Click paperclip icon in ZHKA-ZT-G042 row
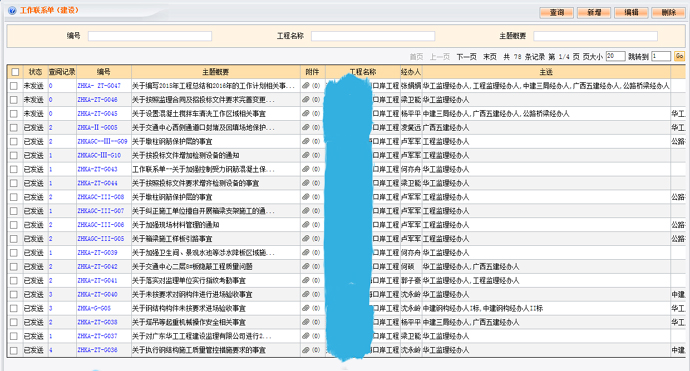 pos(306,266)
